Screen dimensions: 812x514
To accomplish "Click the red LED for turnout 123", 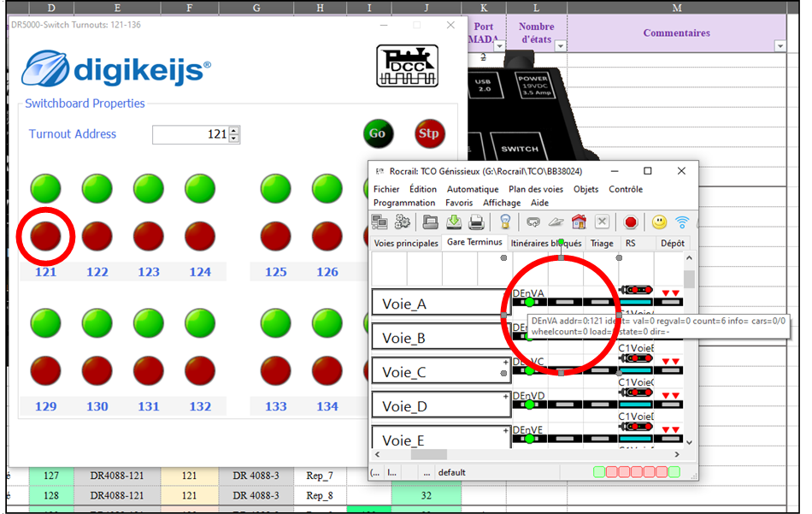I will [x=149, y=236].
